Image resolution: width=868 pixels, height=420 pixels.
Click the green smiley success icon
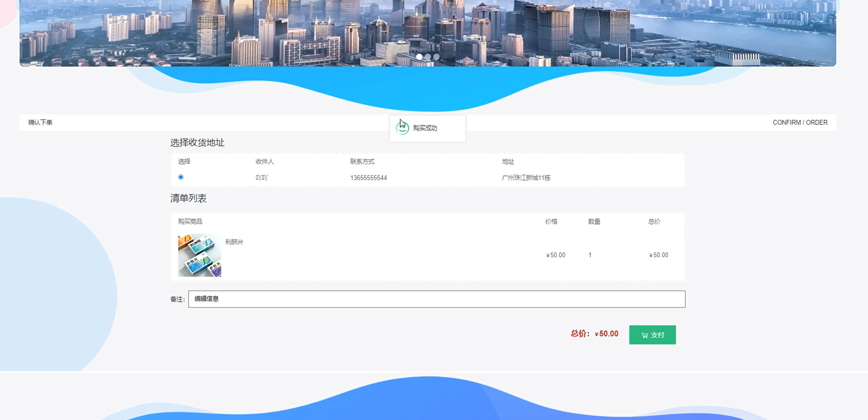(x=402, y=128)
